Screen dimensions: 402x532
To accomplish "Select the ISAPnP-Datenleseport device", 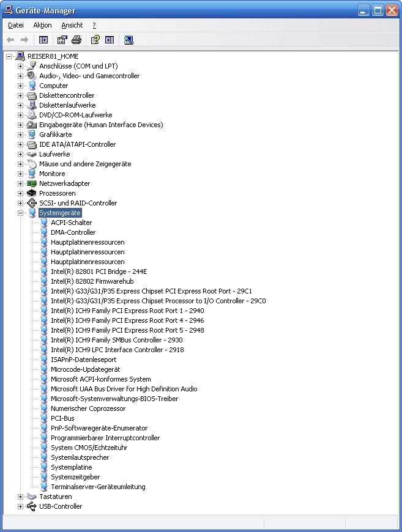I will (x=84, y=360).
